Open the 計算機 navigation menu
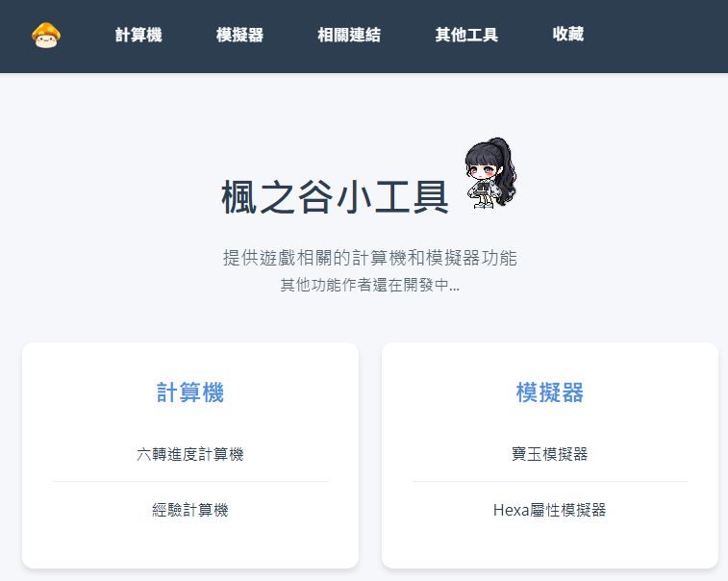This screenshot has height=581, width=728. point(138,35)
